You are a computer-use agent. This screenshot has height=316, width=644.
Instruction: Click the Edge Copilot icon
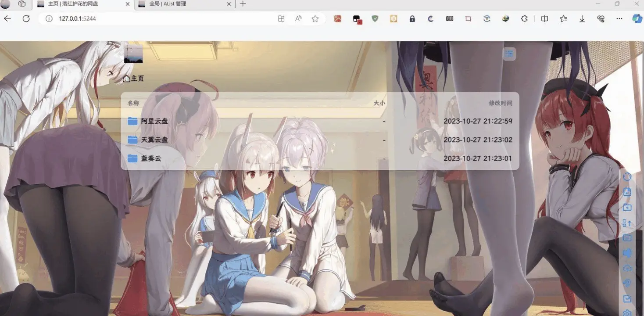coord(637,19)
